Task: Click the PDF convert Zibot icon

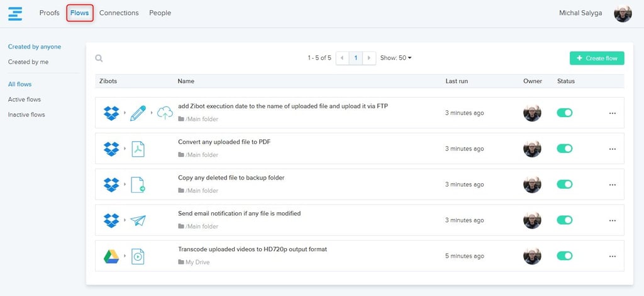Action: point(138,149)
